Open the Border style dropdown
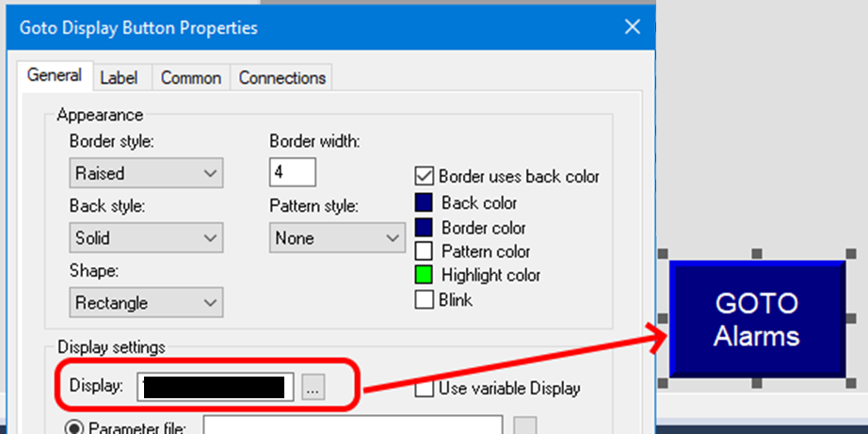Viewport: 868px width, 434px height. coord(147,173)
